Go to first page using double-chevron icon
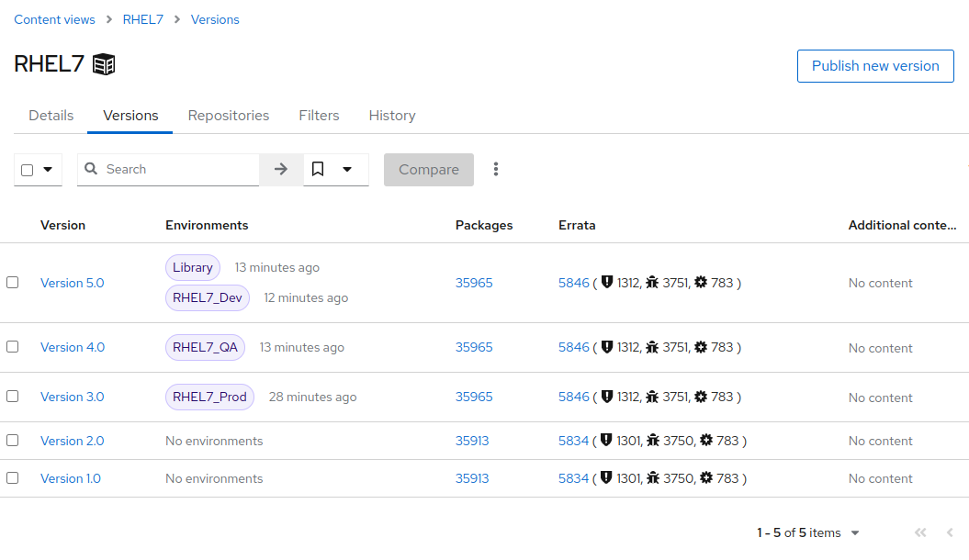 pos(920,532)
